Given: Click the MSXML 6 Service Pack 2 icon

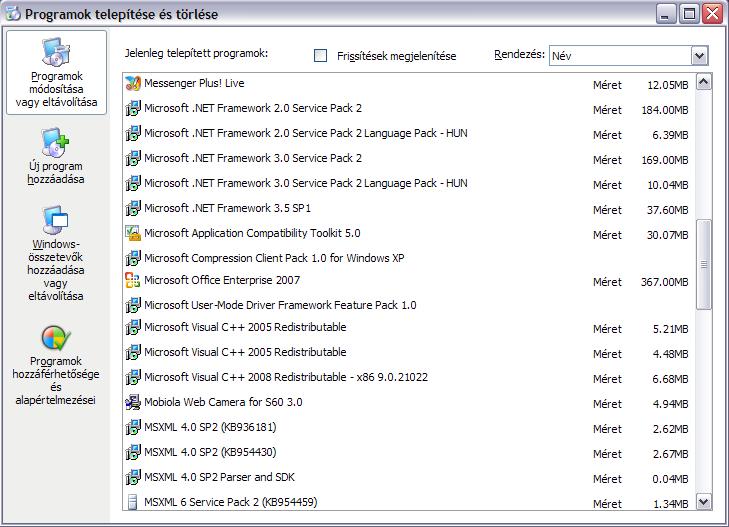Looking at the screenshot, I should [x=133, y=502].
